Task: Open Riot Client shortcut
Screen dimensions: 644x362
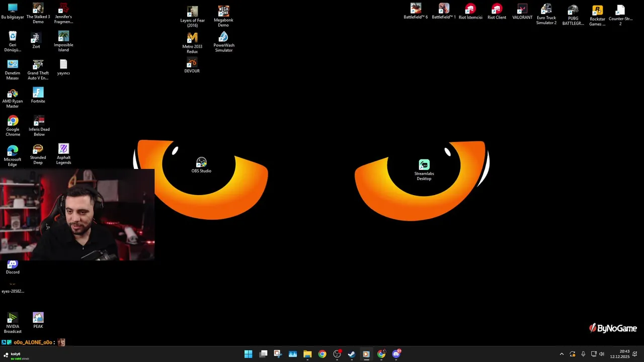Action: [497, 12]
